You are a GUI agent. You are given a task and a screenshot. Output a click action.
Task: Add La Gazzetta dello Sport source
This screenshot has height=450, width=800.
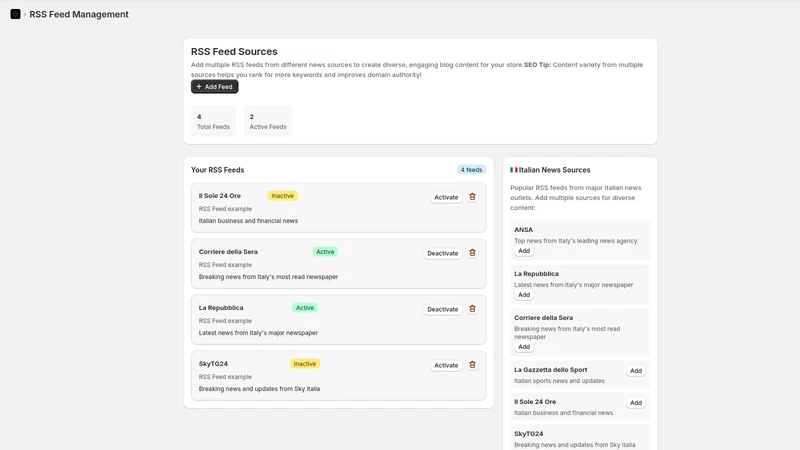[x=636, y=371]
